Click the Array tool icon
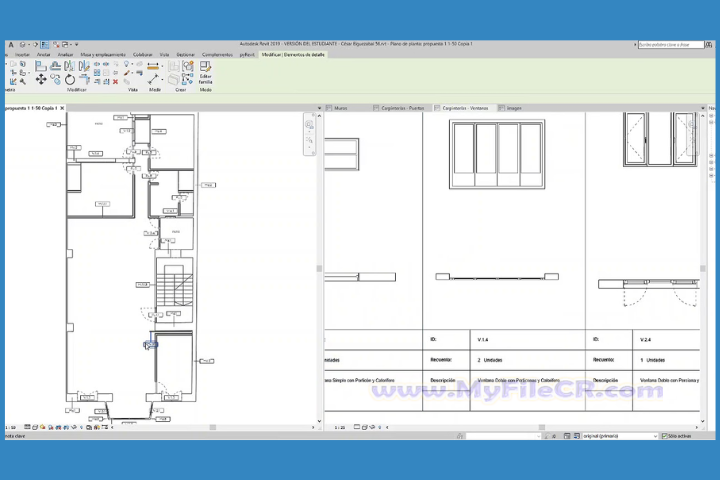This screenshot has height=480, width=720. [x=97, y=73]
